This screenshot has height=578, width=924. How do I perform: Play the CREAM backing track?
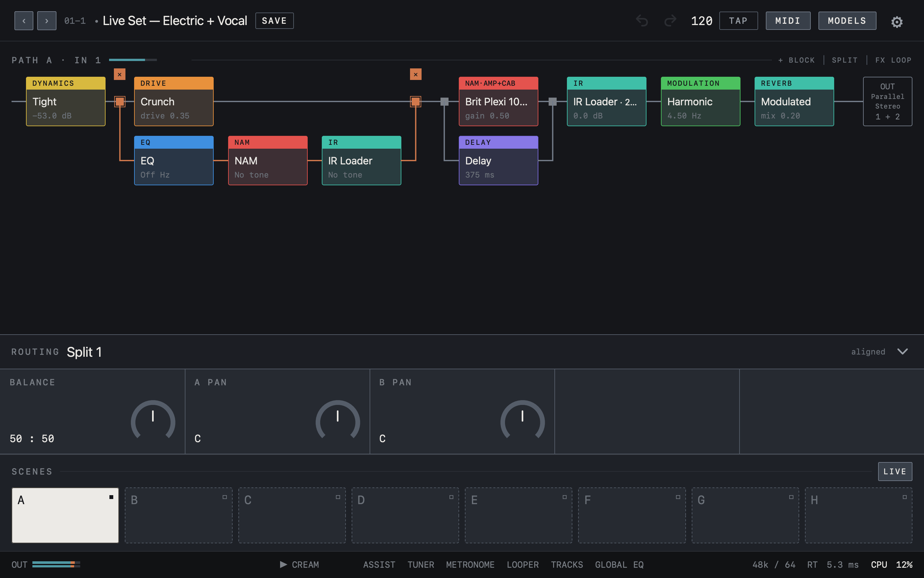point(299,564)
